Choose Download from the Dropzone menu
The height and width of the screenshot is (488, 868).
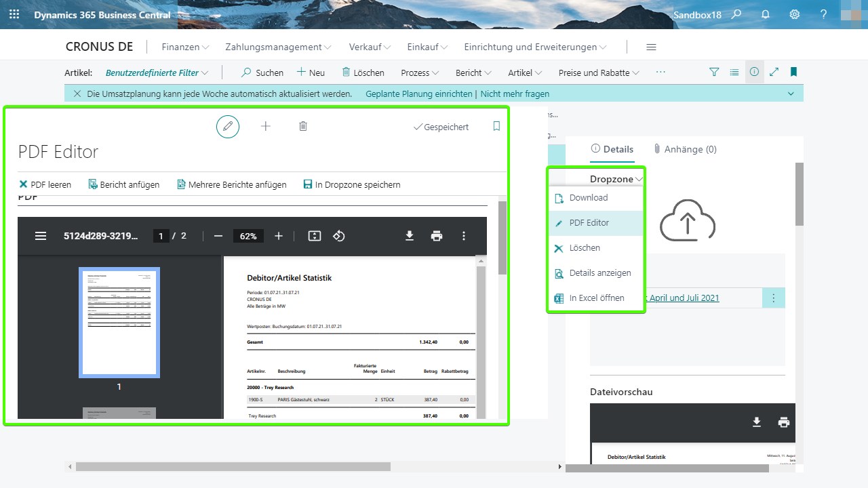[x=596, y=198]
